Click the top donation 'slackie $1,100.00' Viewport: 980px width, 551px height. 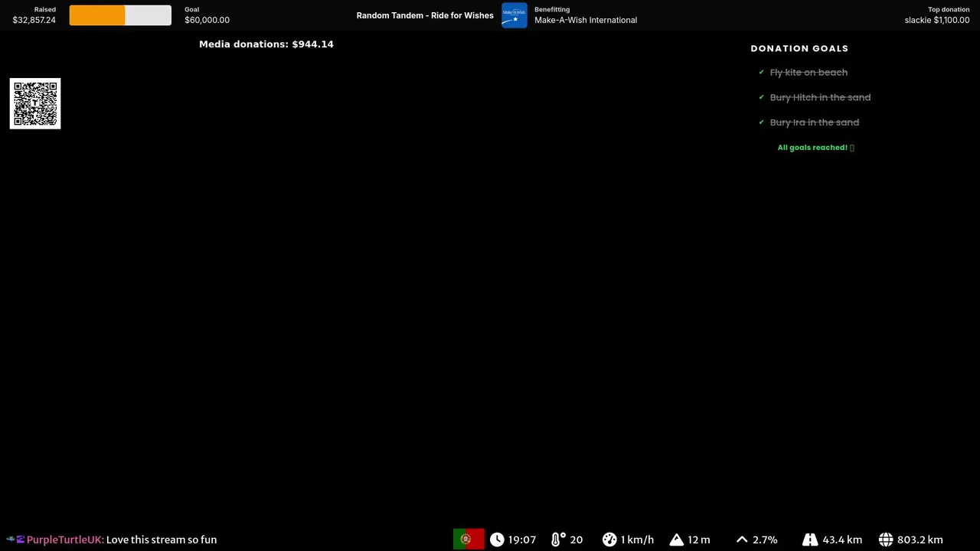[937, 20]
